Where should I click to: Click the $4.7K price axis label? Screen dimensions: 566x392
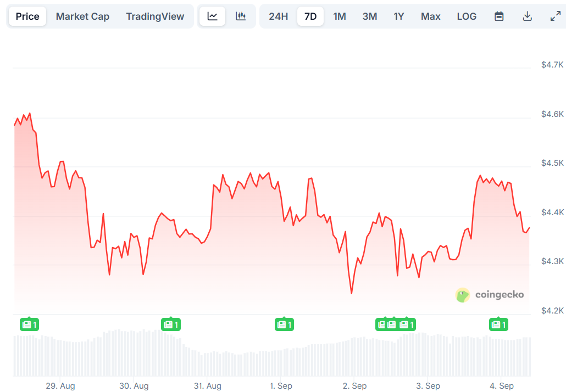tap(552, 65)
